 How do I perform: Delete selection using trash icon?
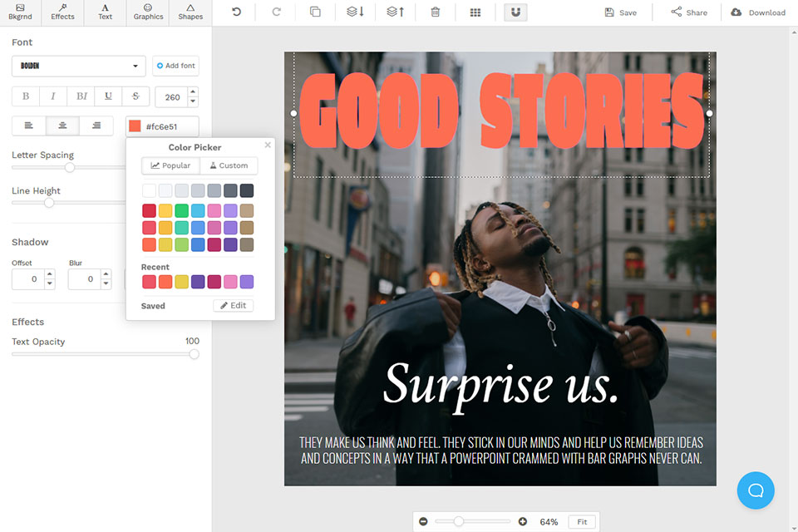[x=436, y=12]
